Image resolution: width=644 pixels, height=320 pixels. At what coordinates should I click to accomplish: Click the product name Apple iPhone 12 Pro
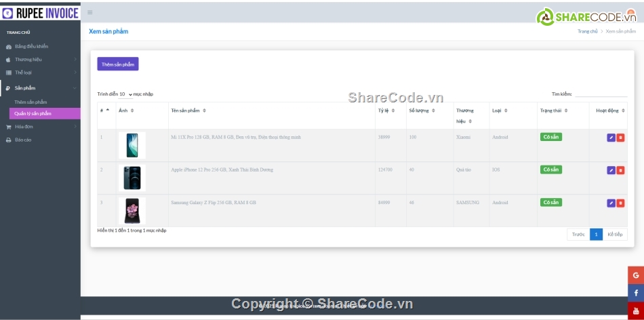(222, 169)
